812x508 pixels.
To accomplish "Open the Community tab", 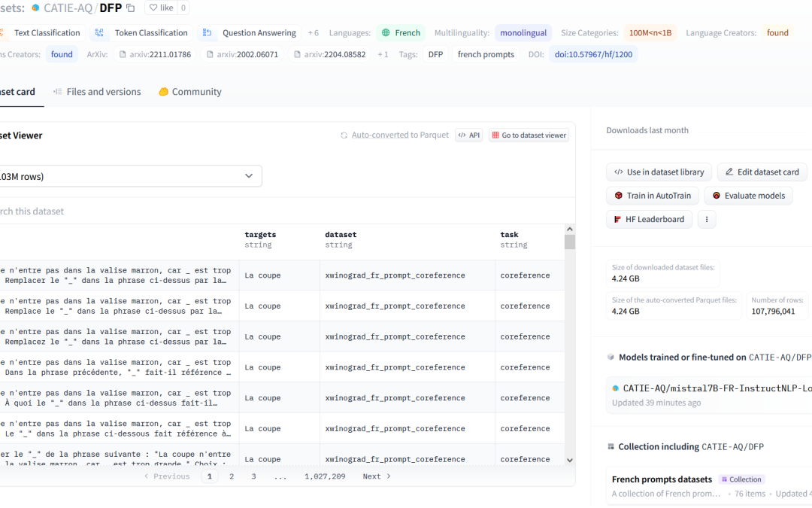I will point(190,92).
